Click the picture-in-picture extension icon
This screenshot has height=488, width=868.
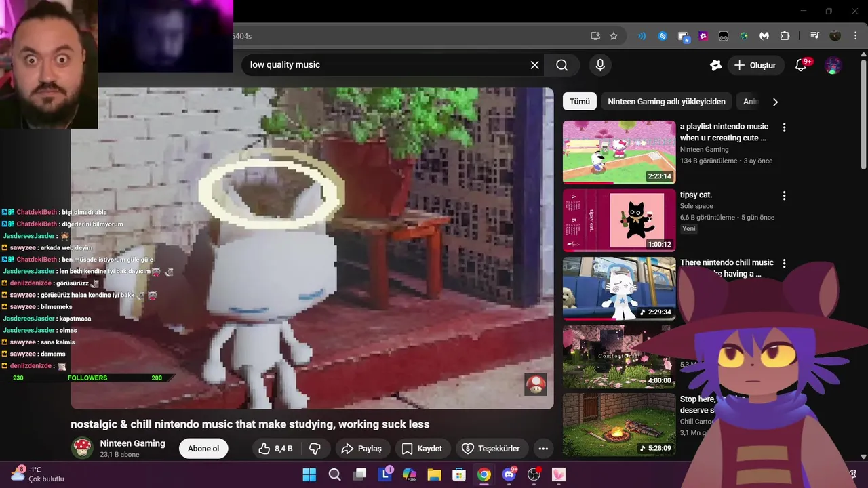point(684,37)
